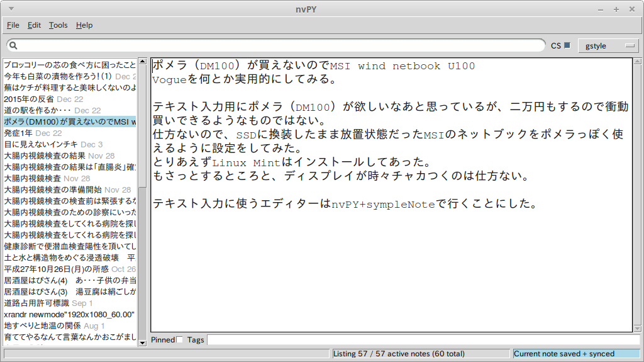Open the Help menu
The image size is (644, 362).
point(84,25)
